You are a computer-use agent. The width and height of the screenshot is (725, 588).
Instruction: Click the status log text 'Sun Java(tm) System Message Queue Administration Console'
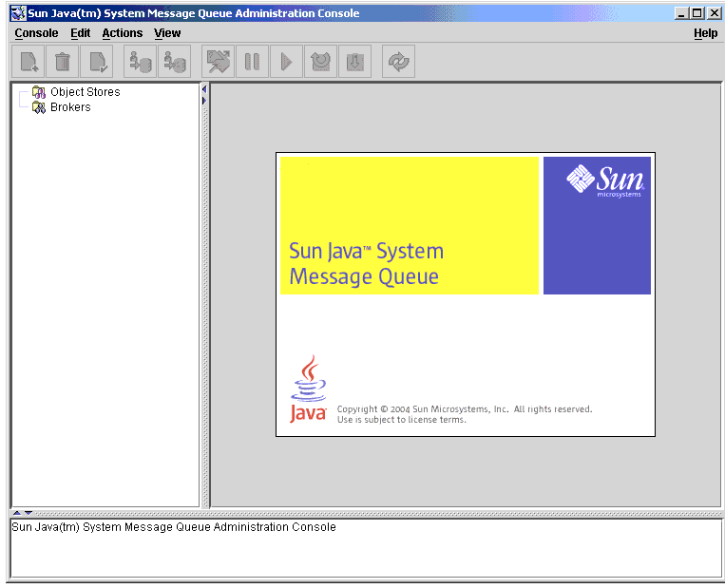(174, 527)
